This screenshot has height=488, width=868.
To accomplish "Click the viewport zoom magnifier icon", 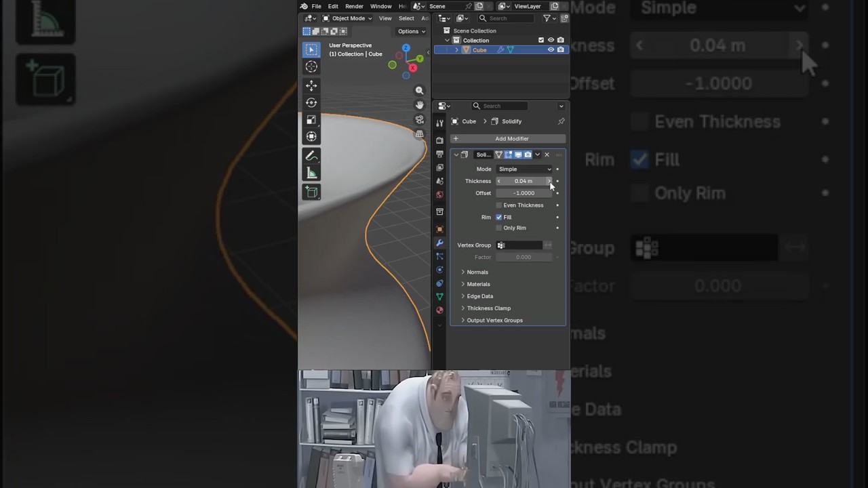I will [419, 90].
